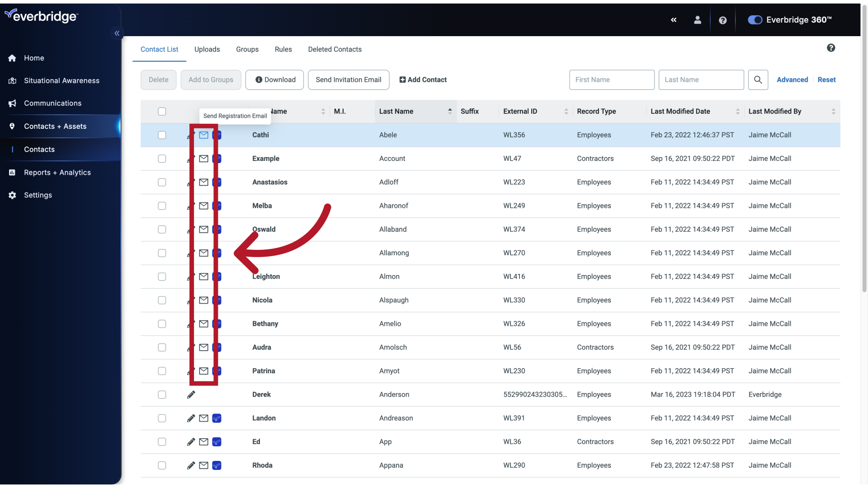
Task: Expand the Last Modified By column sorter
Action: [x=834, y=112]
